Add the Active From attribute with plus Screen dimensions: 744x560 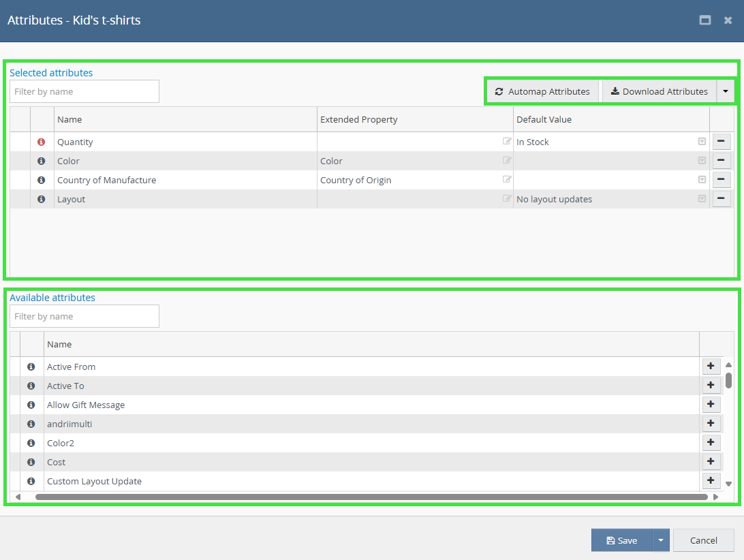(711, 367)
